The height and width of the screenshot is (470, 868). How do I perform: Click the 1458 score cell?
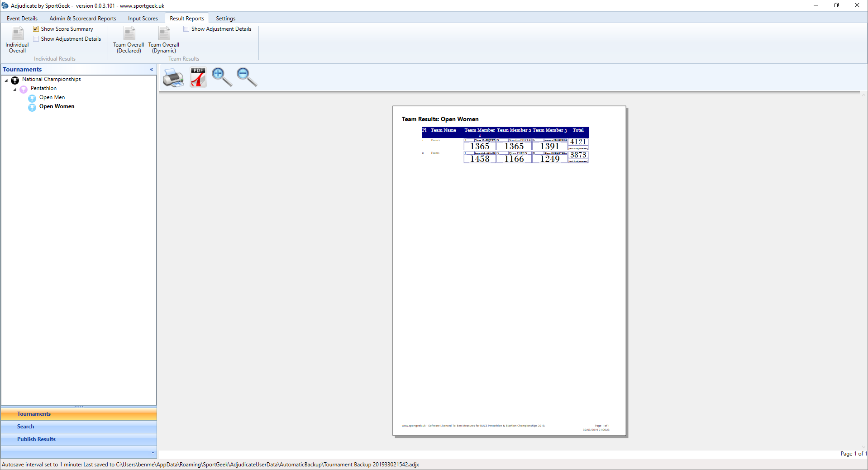pos(480,159)
